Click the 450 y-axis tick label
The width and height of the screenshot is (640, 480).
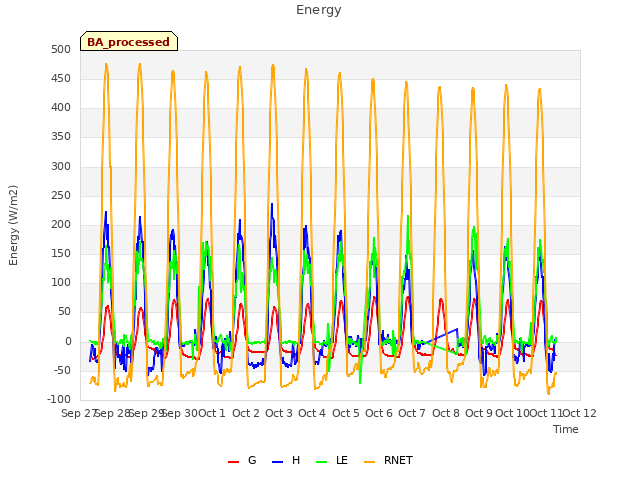coord(61,78)
